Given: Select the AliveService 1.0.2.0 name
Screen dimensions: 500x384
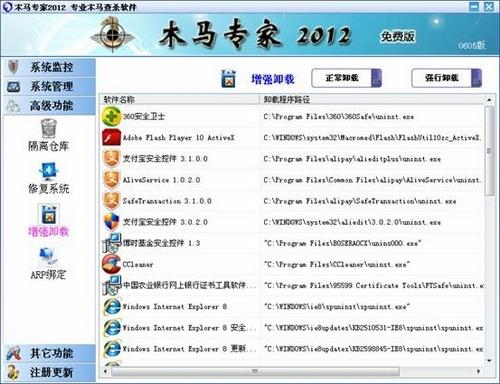Looking at the screenshot, I should pyautogui.click(x=161, y=180).
